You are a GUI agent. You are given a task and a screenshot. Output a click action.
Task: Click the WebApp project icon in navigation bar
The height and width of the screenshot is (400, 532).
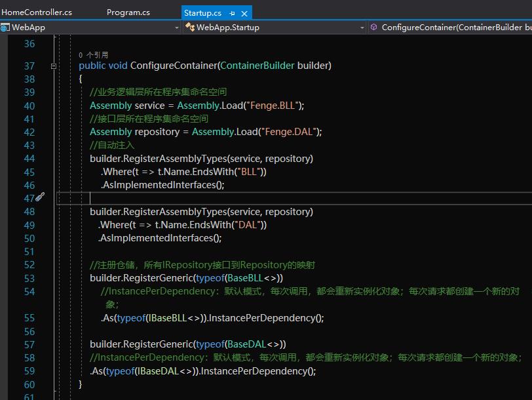pyautogui.click(x=5, y=28)
